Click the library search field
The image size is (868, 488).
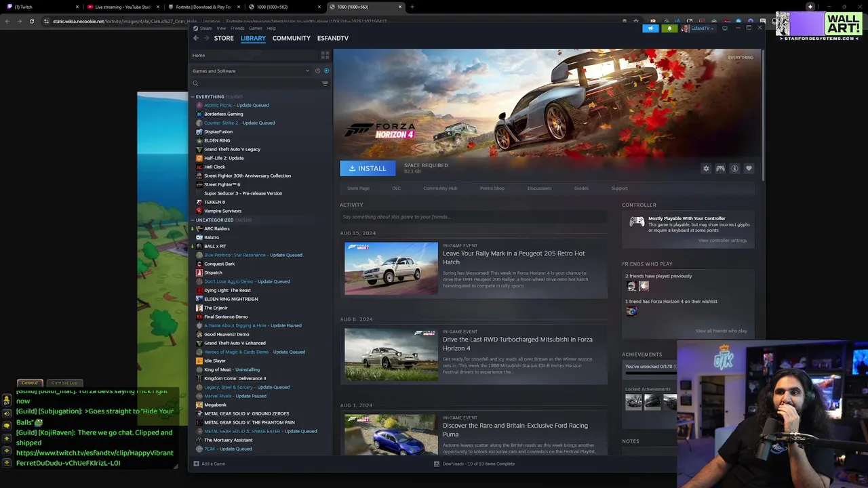[x=255, y=83]
